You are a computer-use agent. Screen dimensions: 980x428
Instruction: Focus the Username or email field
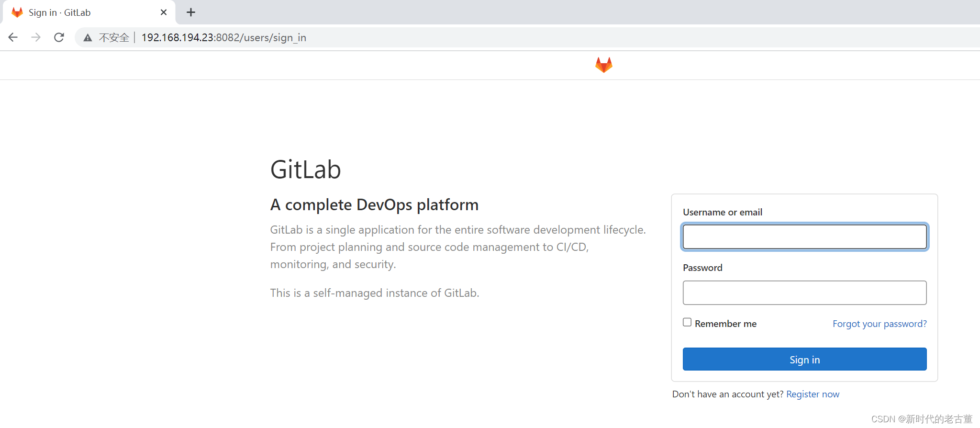804,237
